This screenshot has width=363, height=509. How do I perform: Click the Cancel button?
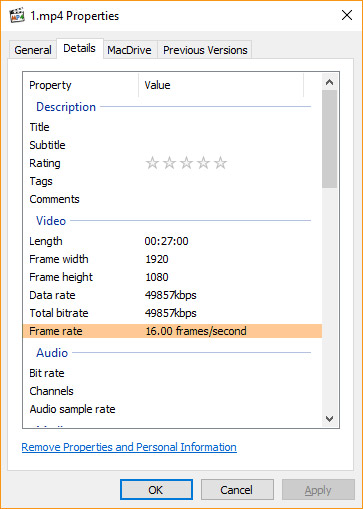[237, 490]
